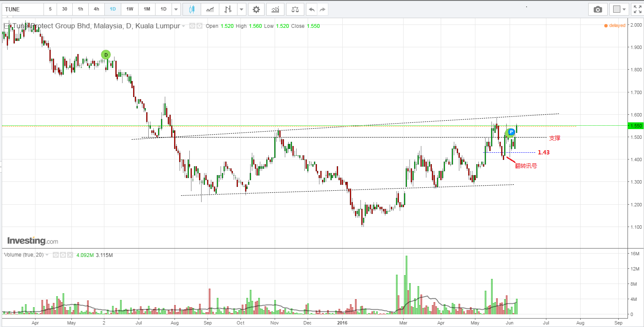
Task: Switch to the 1M timeframe
Action: tap(147, 9)
